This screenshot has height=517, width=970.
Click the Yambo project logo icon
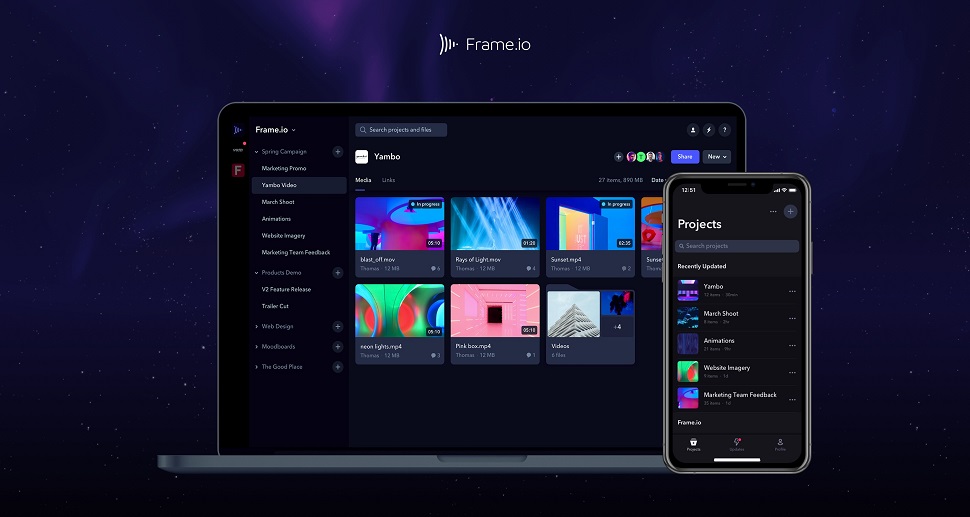(362, 157)
